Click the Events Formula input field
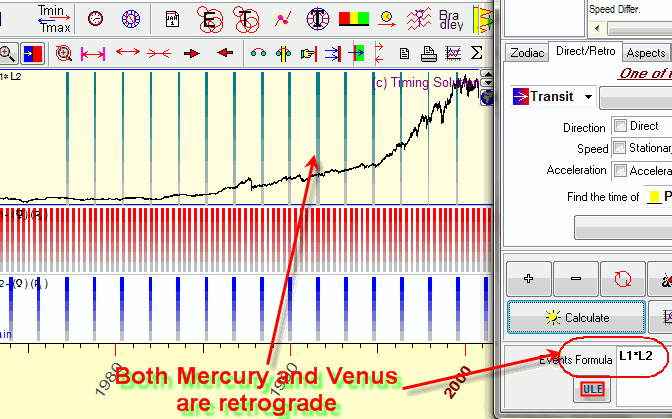The image size is (672, 419). (642, 357)
